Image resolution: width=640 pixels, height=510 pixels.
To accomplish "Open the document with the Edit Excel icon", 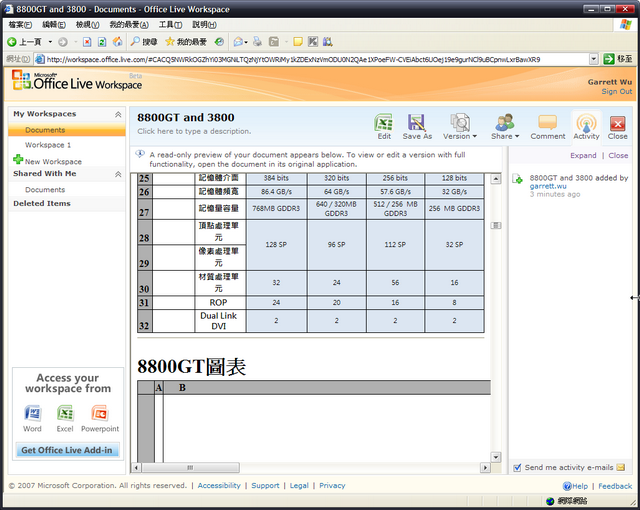I will [x=384, y=123].
